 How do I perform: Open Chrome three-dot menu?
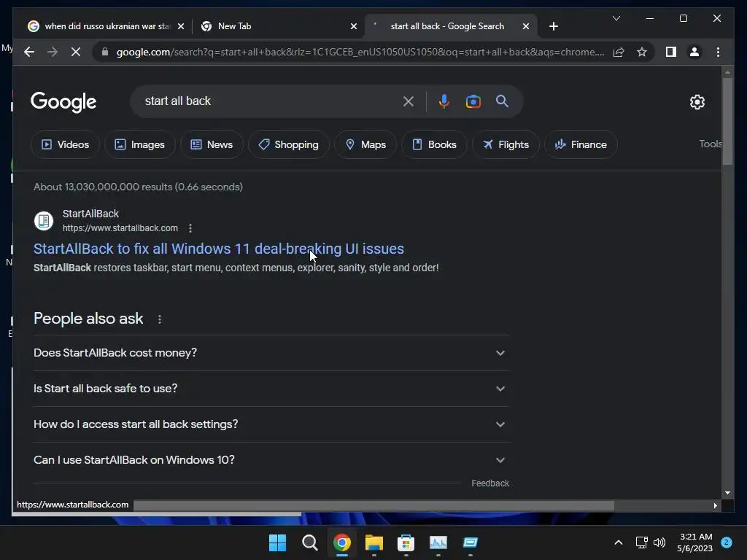(x=718, y=52)
